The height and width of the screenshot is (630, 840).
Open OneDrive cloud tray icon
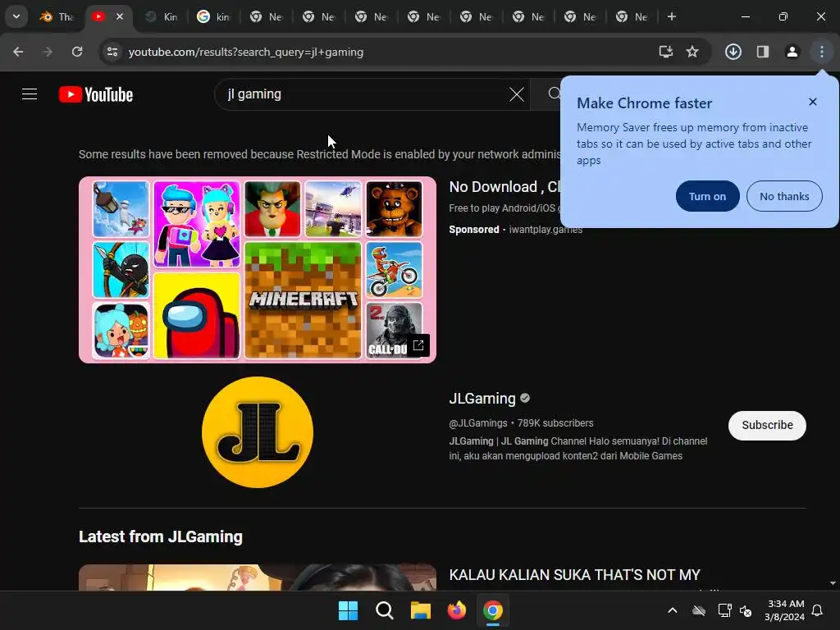click(x=699, y=610)
